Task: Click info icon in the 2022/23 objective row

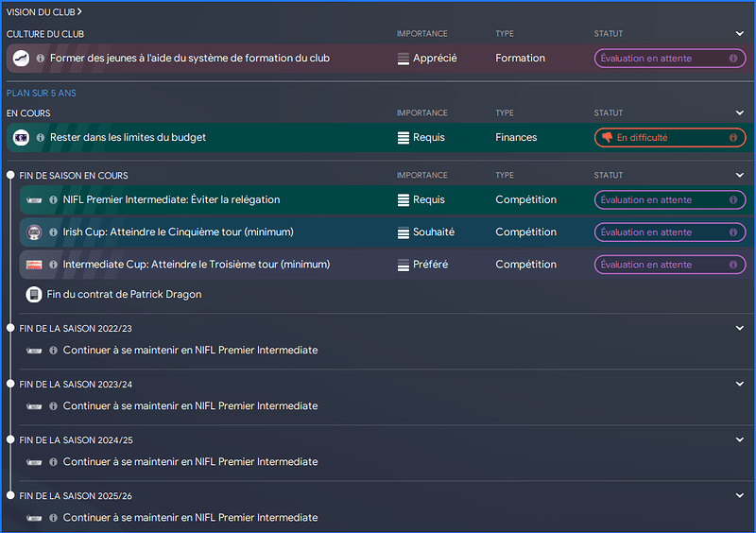Action: (54, 351)
